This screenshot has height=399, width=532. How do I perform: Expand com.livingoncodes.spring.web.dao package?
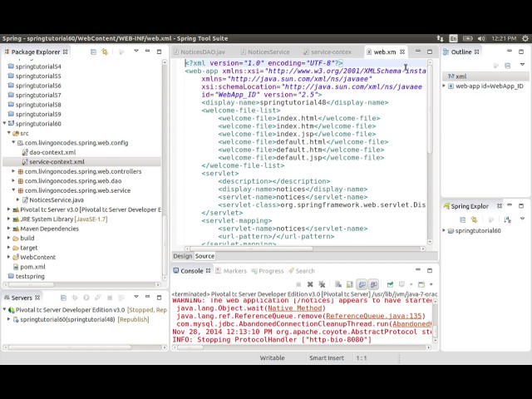click(13, 181)
